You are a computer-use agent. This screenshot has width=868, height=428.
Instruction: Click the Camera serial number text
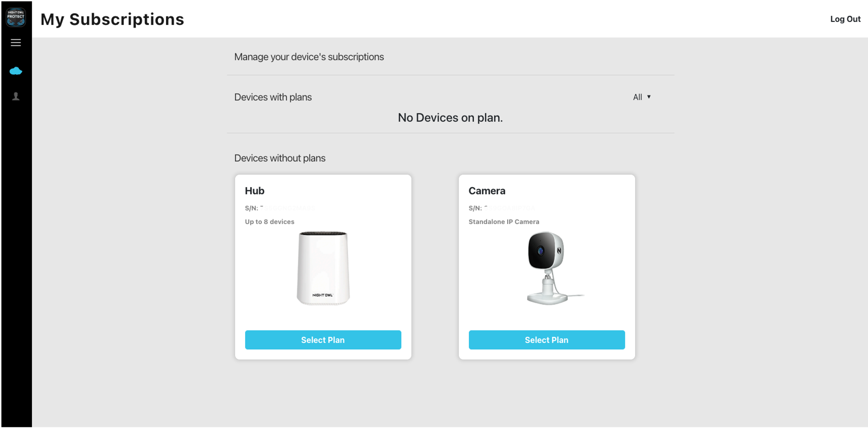502,208
